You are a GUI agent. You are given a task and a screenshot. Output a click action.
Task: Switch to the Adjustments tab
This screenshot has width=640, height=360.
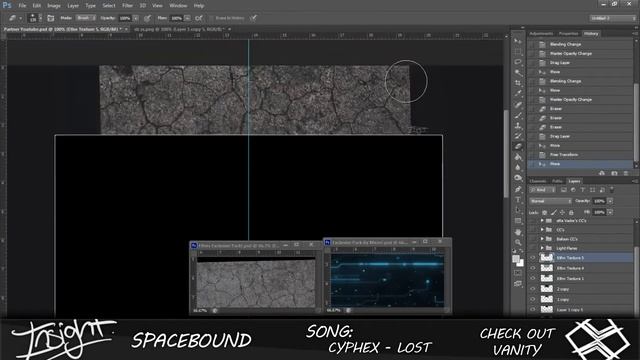coord(541,33)
